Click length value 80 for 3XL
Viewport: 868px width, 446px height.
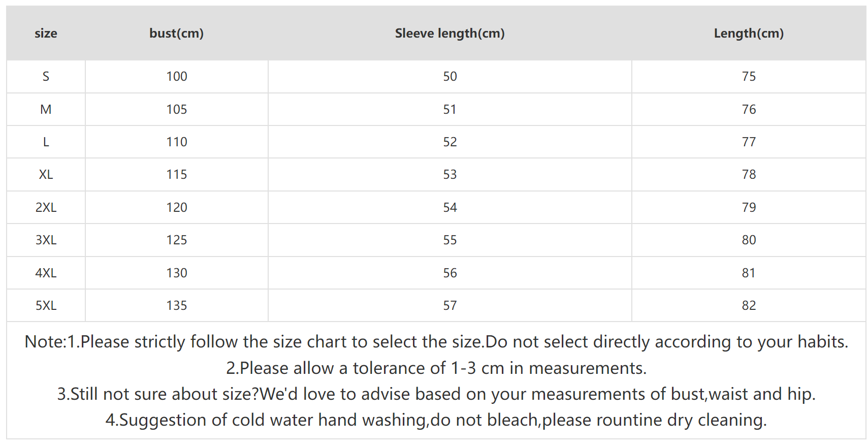tap(749, 240)
